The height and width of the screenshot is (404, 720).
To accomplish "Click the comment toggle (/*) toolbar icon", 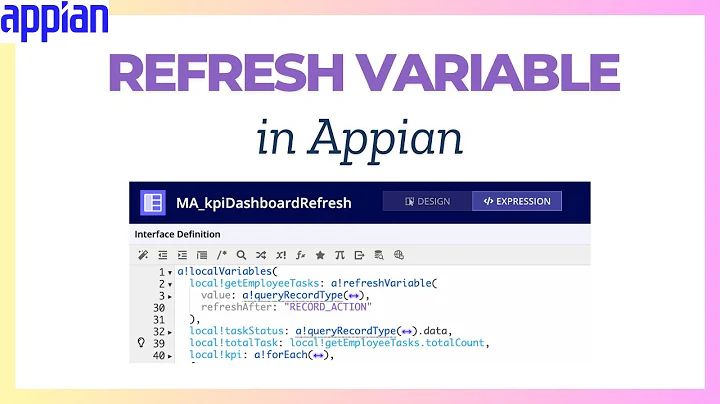I will coord(222,255).
